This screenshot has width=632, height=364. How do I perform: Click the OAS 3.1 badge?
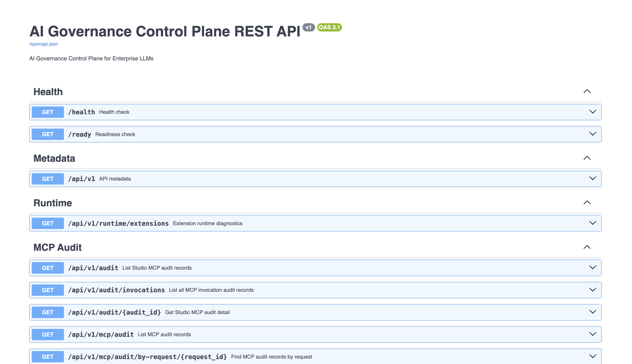coord(329,27)
